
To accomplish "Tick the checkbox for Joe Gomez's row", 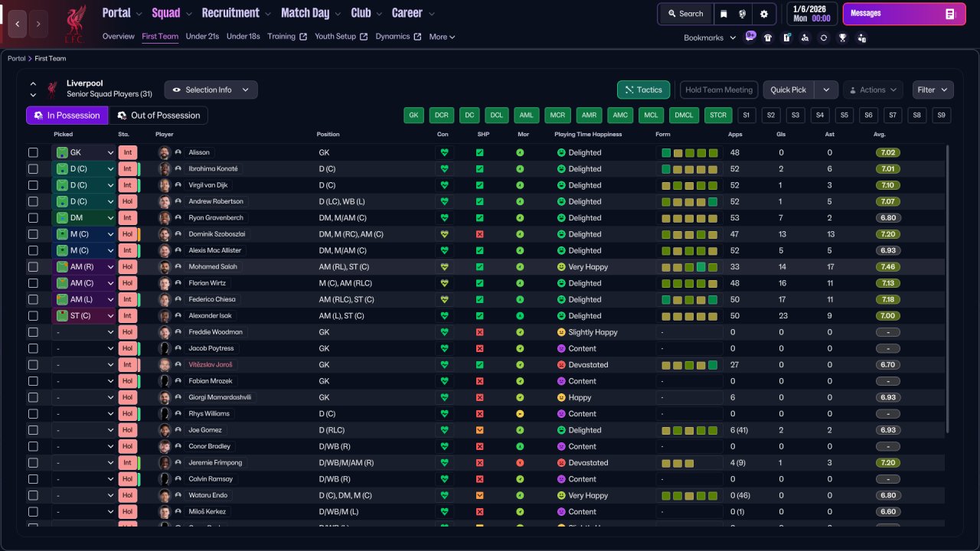I will [x=33, y=430].
